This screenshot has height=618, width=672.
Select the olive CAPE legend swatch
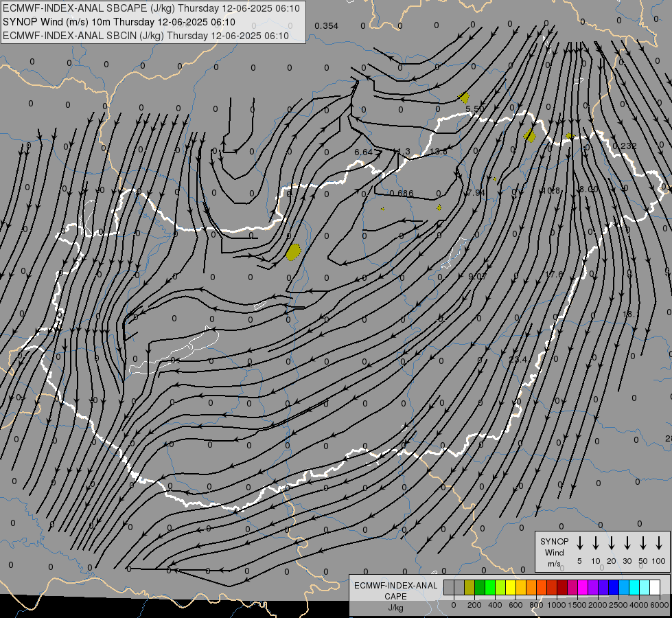[x=470, y=587]
